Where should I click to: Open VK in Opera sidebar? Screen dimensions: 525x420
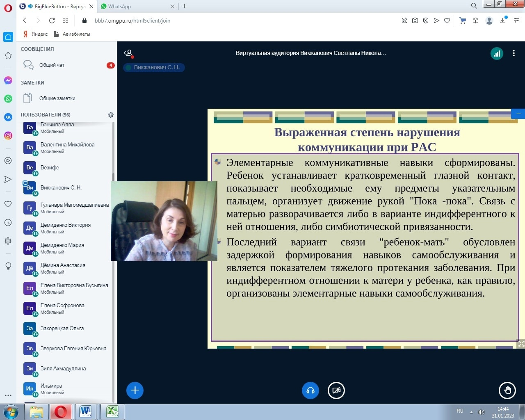(8, 117)
